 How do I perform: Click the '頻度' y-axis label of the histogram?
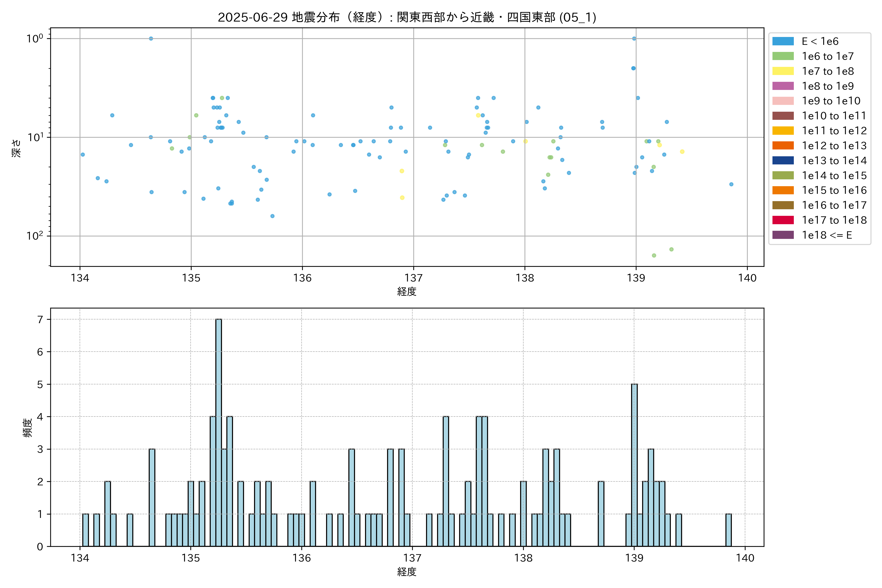[28, 428]
